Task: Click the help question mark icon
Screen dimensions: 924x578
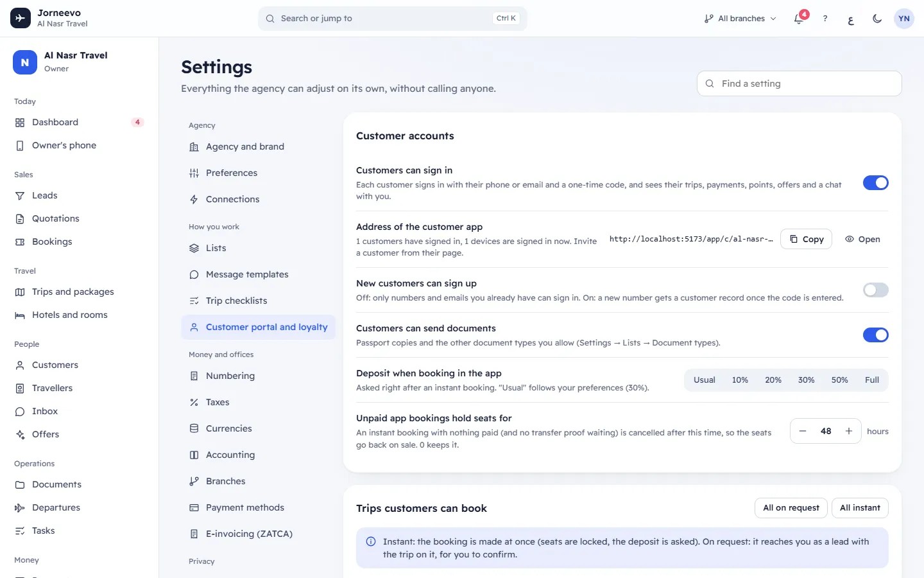Action: (825, 19)
